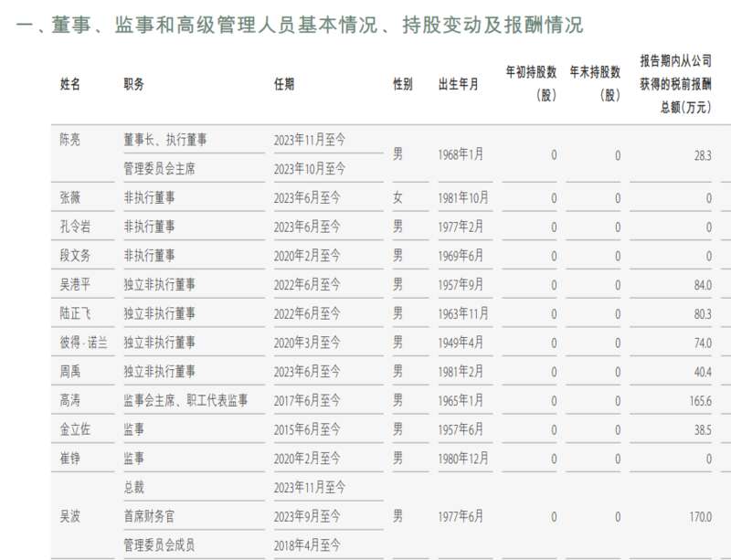Click the name 孔令岩

(x=75, y=227)
